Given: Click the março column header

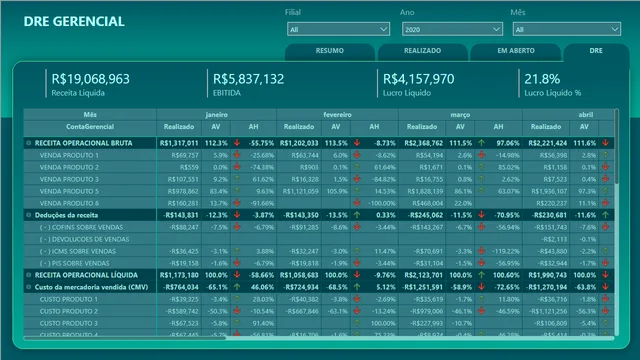Looking at the screenshot, I should click(x=460, y=115).
